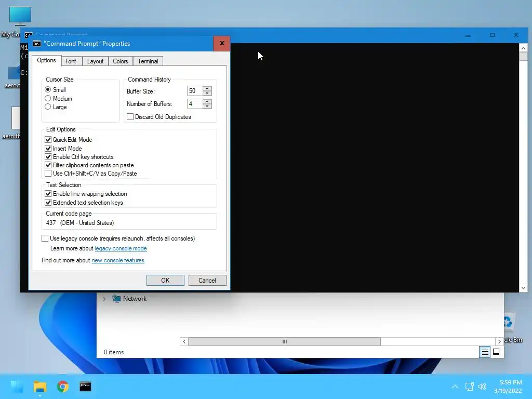The width and height of the screenshot is (532, 399).
Task: Toggle Enable line wrapping selection
Action: pyautogui.click(x=48, y=194)
